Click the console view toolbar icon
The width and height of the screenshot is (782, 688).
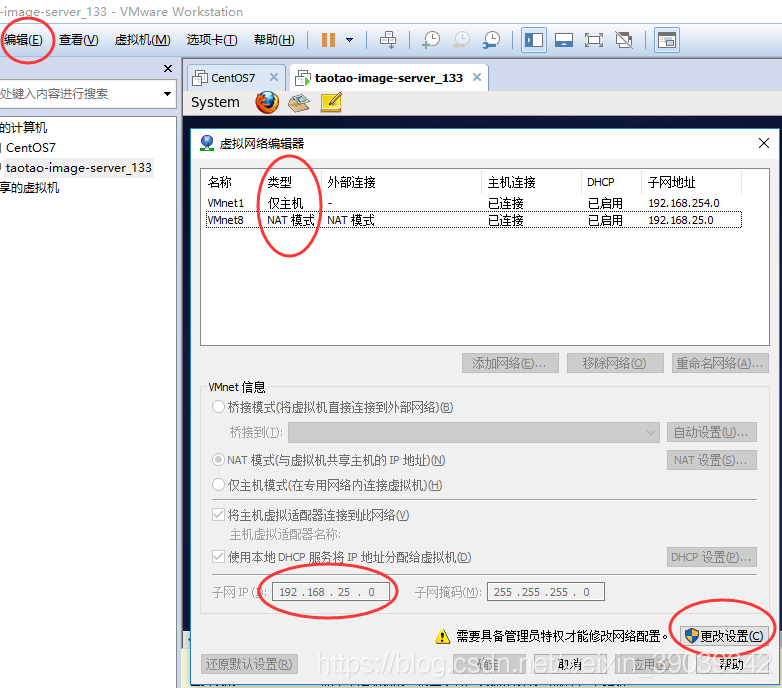[x=667, y=40]
